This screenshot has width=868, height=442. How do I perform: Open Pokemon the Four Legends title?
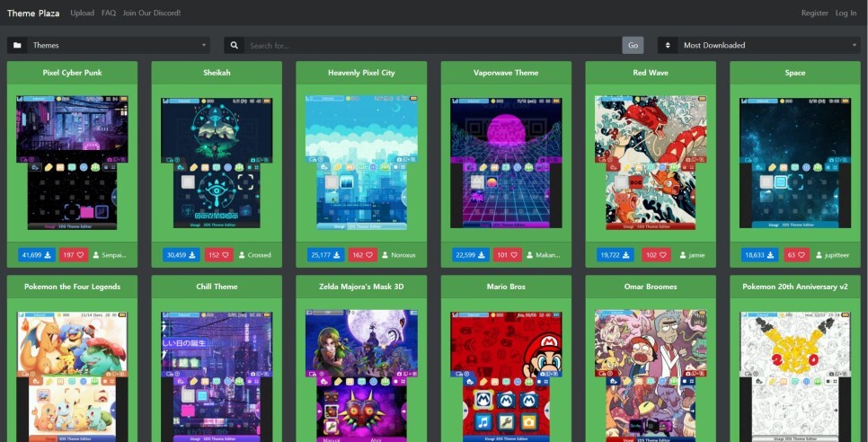coord(73,287)
